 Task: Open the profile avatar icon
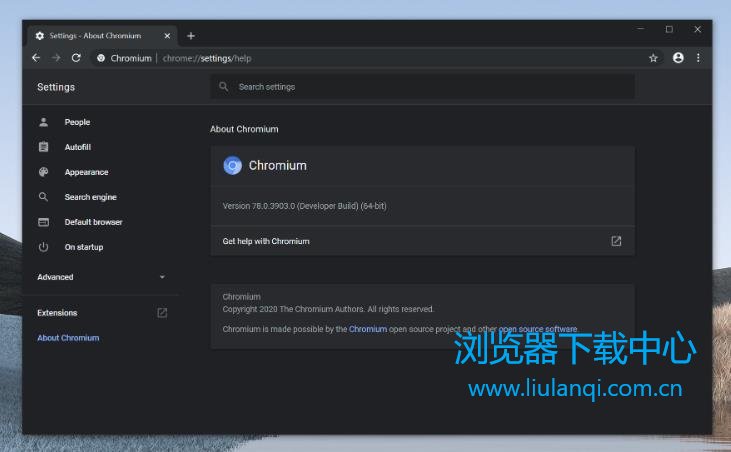[x=678, y=57]
